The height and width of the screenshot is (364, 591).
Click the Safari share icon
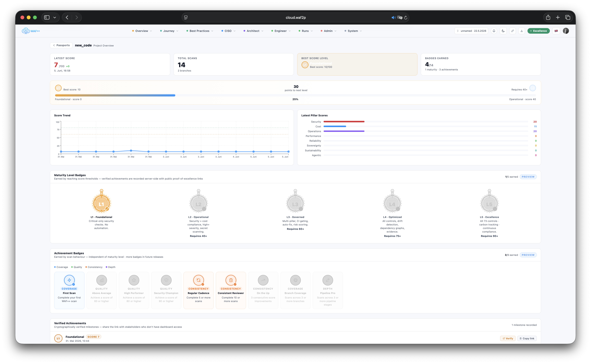point(548,17)
